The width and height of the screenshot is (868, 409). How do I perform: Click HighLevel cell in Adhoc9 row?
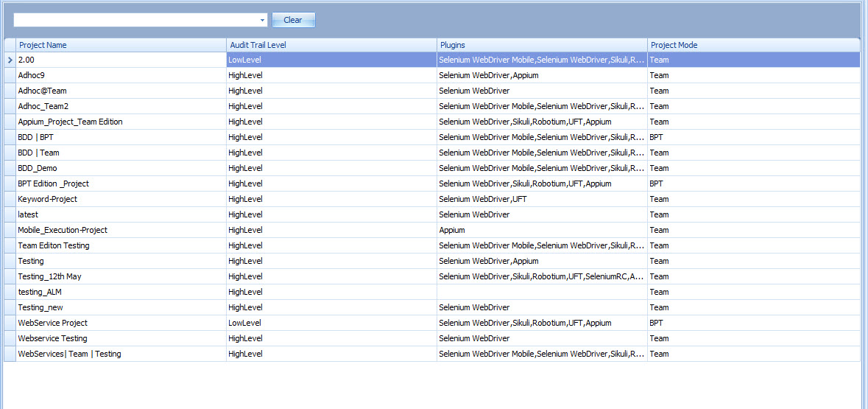point(331,75)
